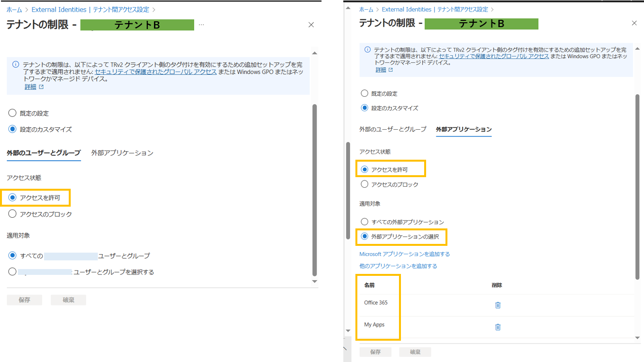The width and height of the screenshot is (644, 362).
Task: Open the ellipsis menu in left panel title
Action: pos(201,25)
